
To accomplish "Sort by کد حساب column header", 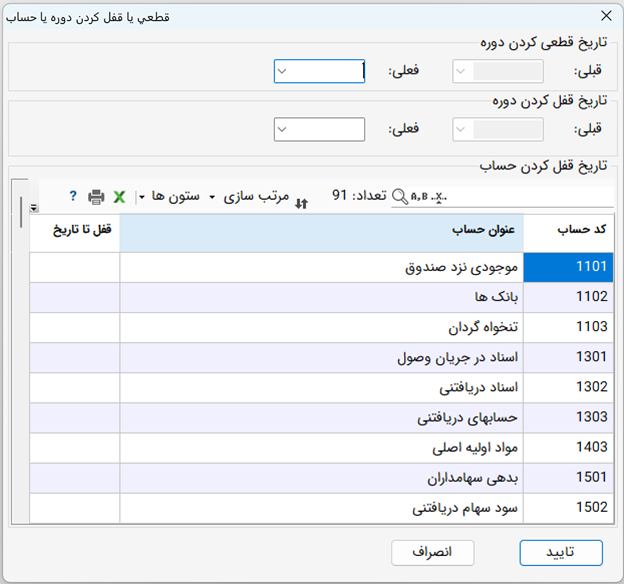I will coord(568,233).
